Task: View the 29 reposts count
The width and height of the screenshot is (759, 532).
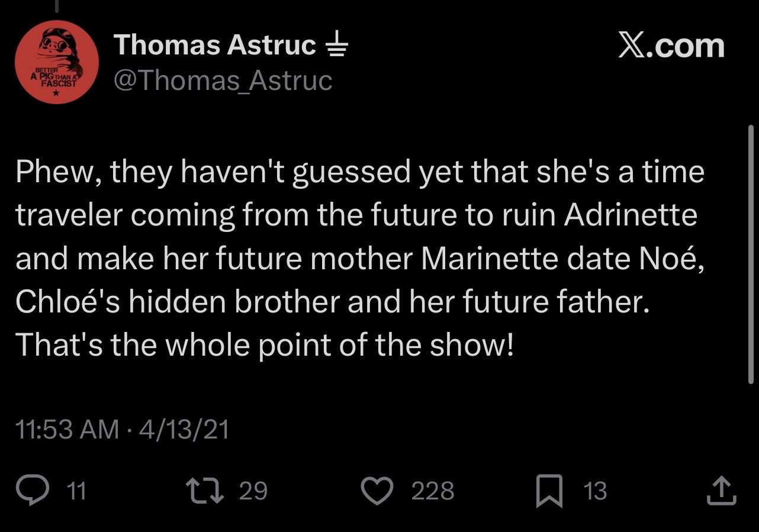Action: click(x=253, y=492)
